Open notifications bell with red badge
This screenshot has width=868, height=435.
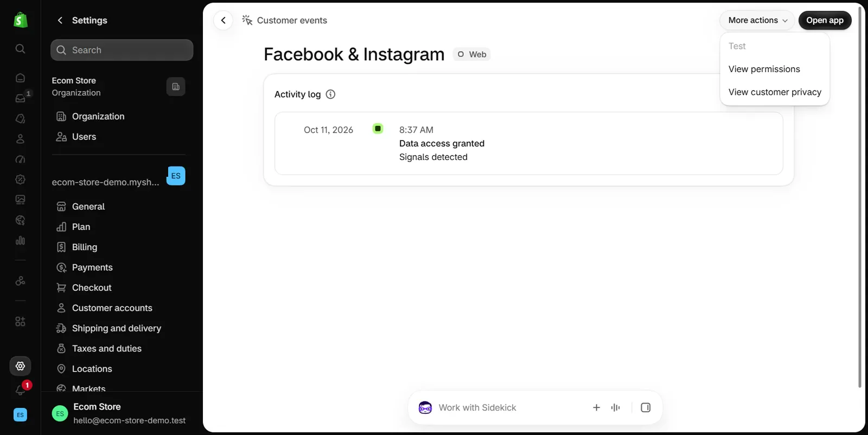click(x=21, y=389)
